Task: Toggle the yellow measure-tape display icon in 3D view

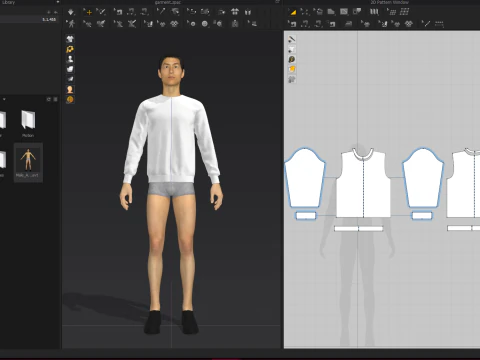Action: coord(70,49)
